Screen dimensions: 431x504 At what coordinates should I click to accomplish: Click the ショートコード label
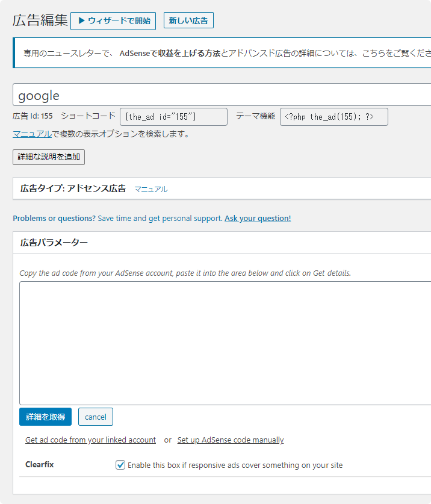tap(88, 116)
